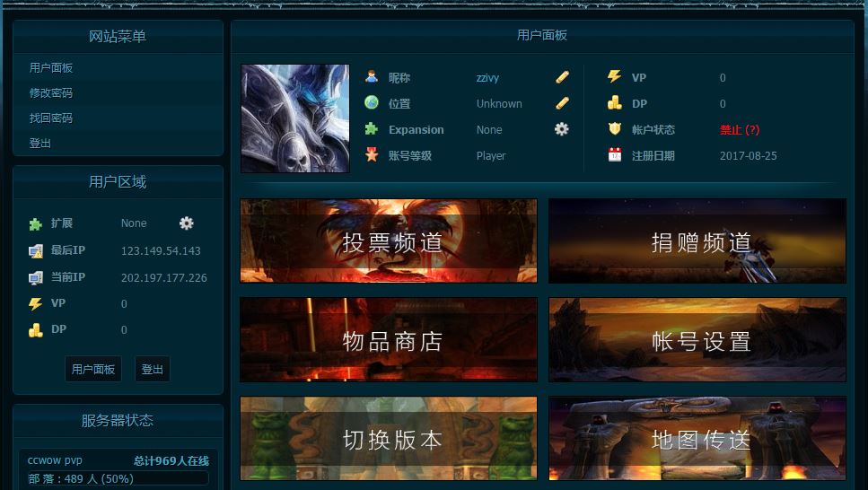Open the 物品商店 banner
This screenshot has width=868, height=490.
pyautogui.click(x=389, y=340)
